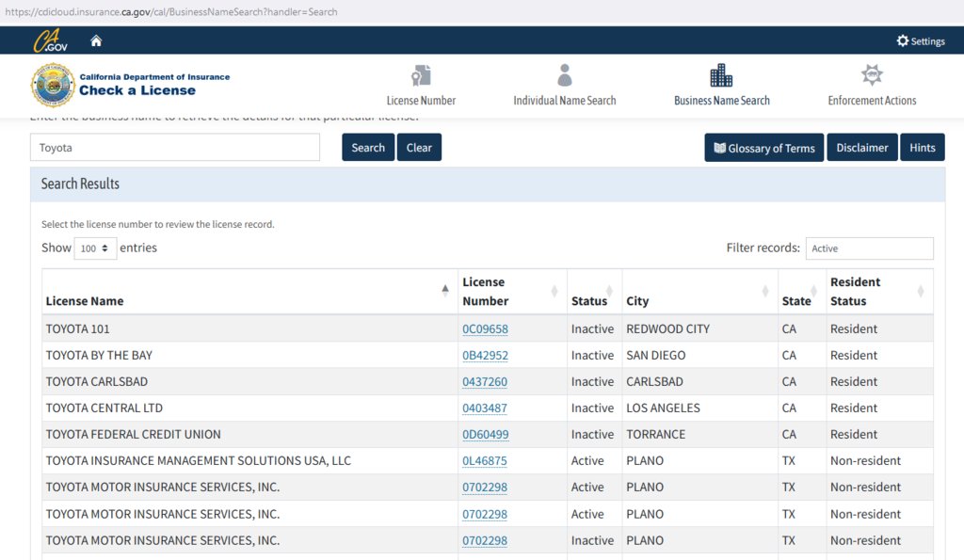Open License Number tab label
The image size is (964, 560).
pyautogui.click(x=421, y=100)
